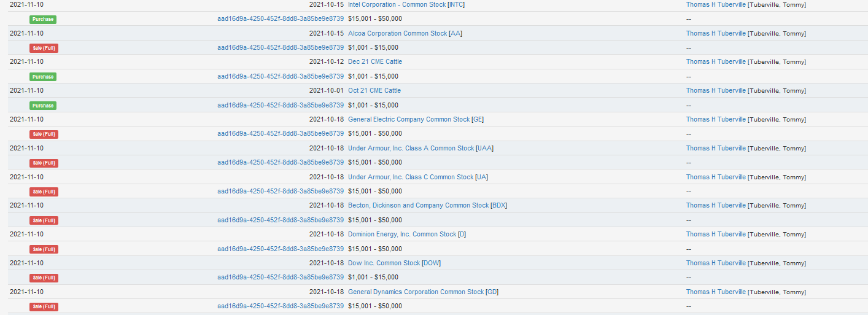Screen dimensions: 868x315
Task: Click the Sale (Full) badge under Under Armour Class A
Action: [x=44, y=163]
